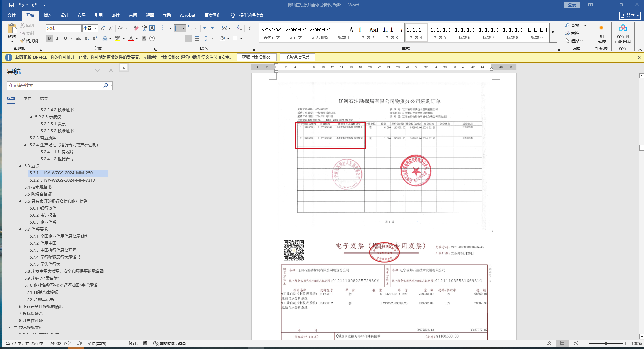Collapse the 5.2.4 生产场地 heading

click(25, 145)
